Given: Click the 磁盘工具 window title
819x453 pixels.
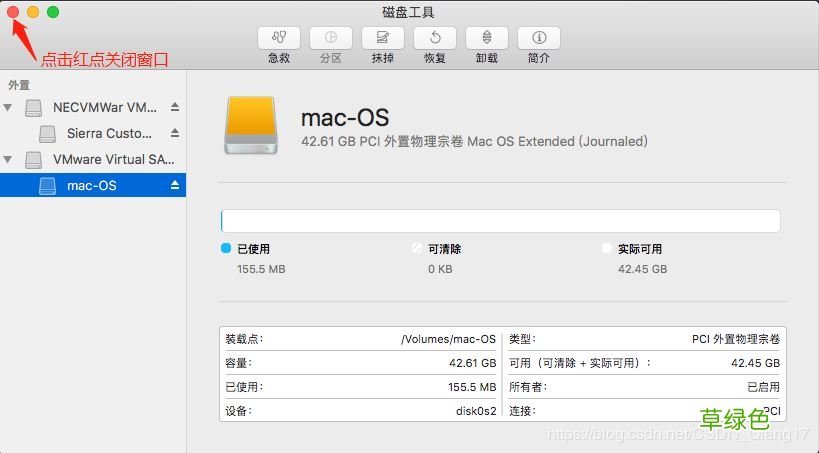Looking at the screenshot, I should pos(408,12).
